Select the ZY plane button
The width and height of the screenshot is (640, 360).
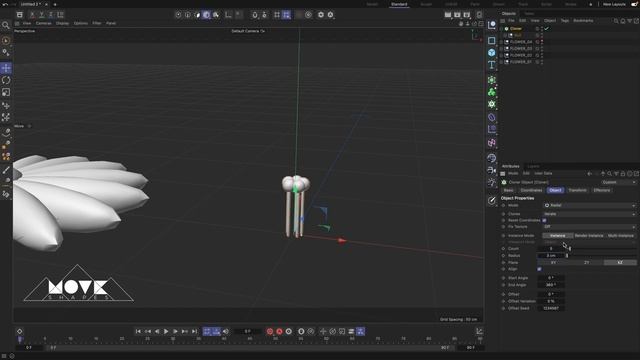(587, 262)
